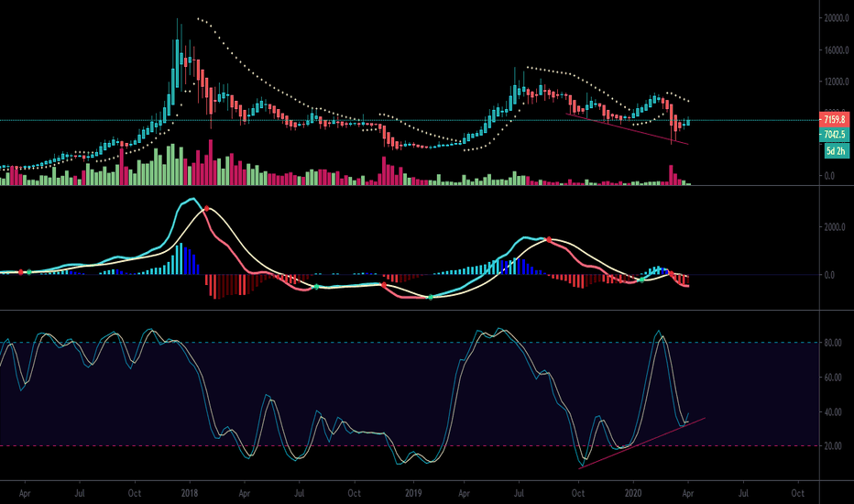Click the 80.00 stochastic scale label
Screen dimensions: 854x504
[x=833, y=343]
